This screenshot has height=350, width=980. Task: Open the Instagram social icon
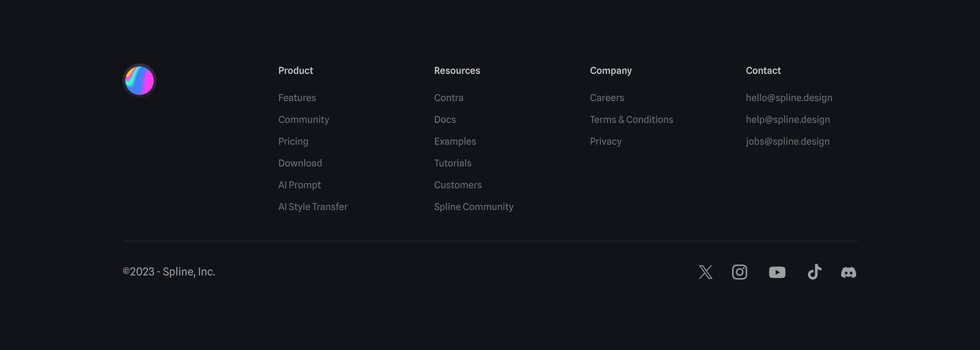tap(740, 272)
